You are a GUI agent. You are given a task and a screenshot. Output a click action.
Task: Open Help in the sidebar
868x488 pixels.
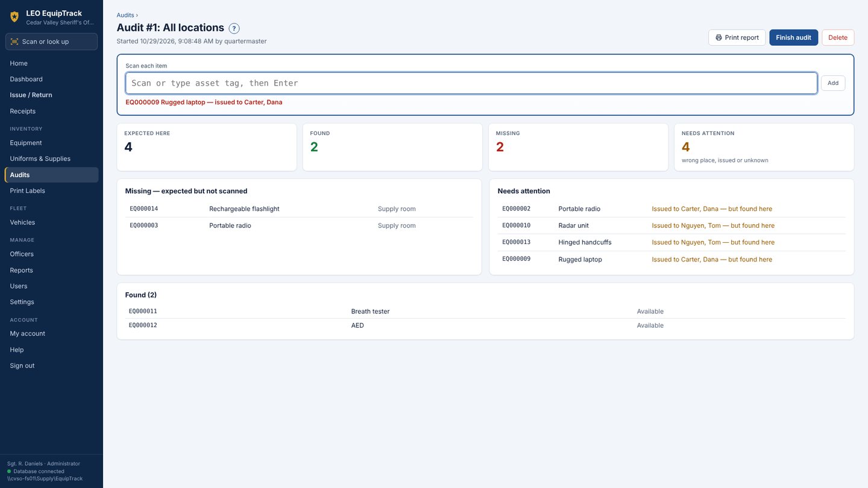click(x=51, y=349)
